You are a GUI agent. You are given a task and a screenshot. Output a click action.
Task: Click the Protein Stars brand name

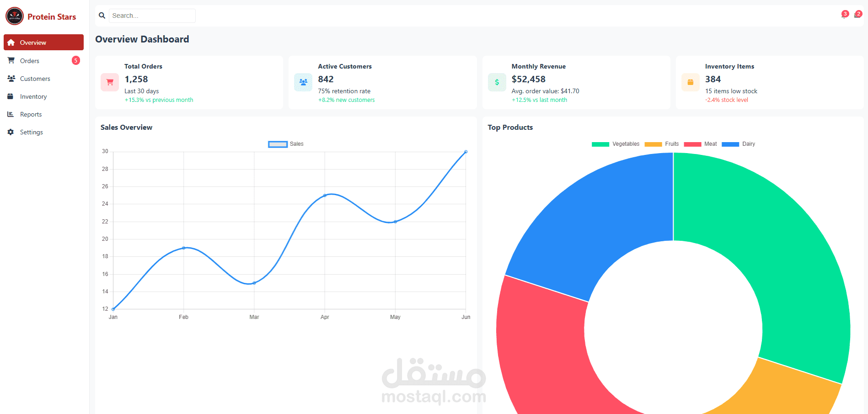point(52,17)
